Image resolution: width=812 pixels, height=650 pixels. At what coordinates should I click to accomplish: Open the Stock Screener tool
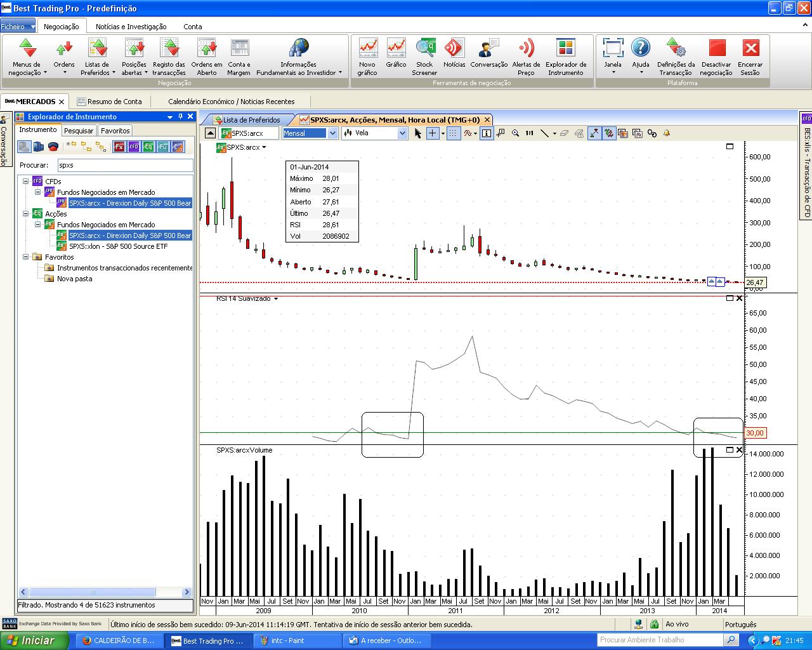coord(424,56)
